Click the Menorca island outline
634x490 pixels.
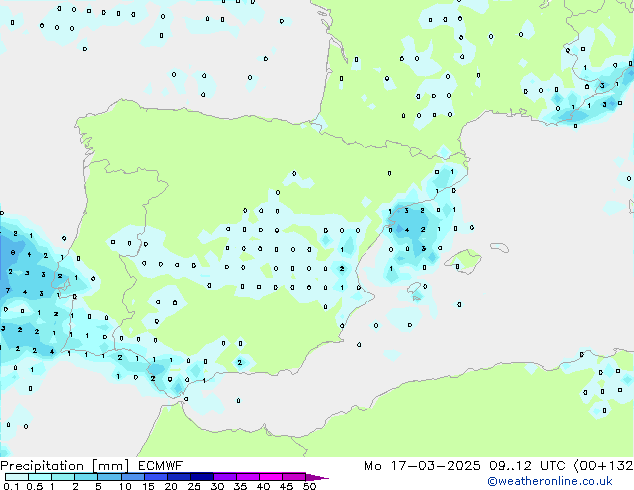499,247
